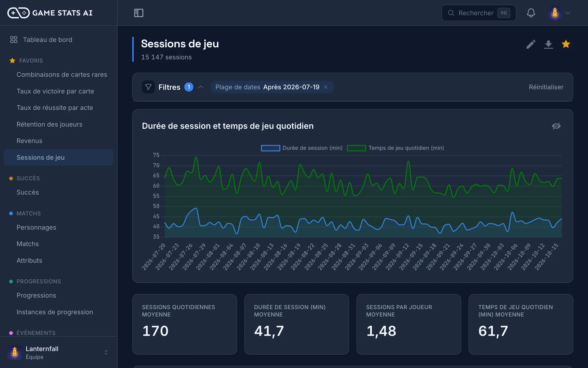This screenshot has height=368, width=588.
Task: Click the Game Stats AI logo
Action: tap(50, 13)
